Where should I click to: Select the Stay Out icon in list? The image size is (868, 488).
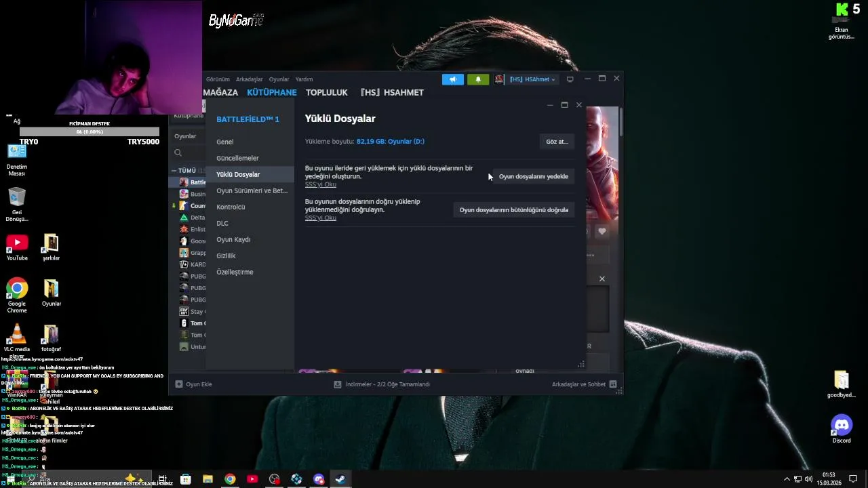(x=184, y=311)
